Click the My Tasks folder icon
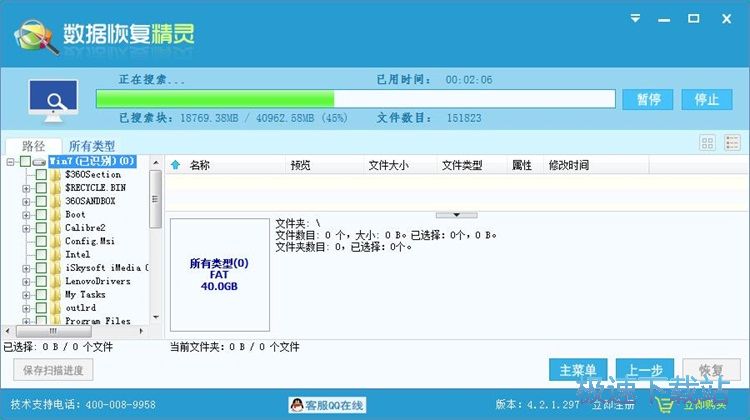This screenshot has height=420, width=750. [x=55, y=295]
